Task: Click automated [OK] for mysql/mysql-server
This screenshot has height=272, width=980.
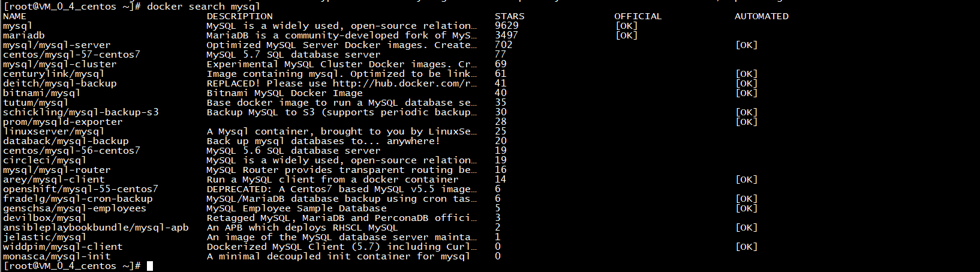Action: tap(746, 45)
